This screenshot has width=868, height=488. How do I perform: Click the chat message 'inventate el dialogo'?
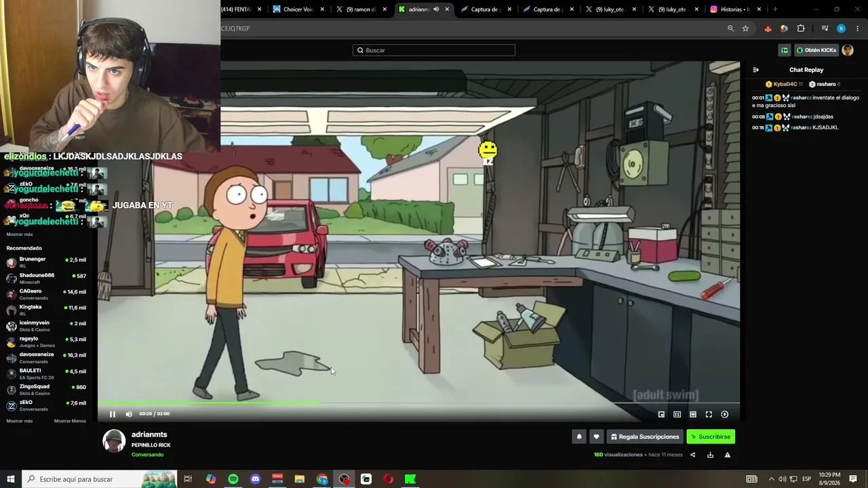(806, 101)
